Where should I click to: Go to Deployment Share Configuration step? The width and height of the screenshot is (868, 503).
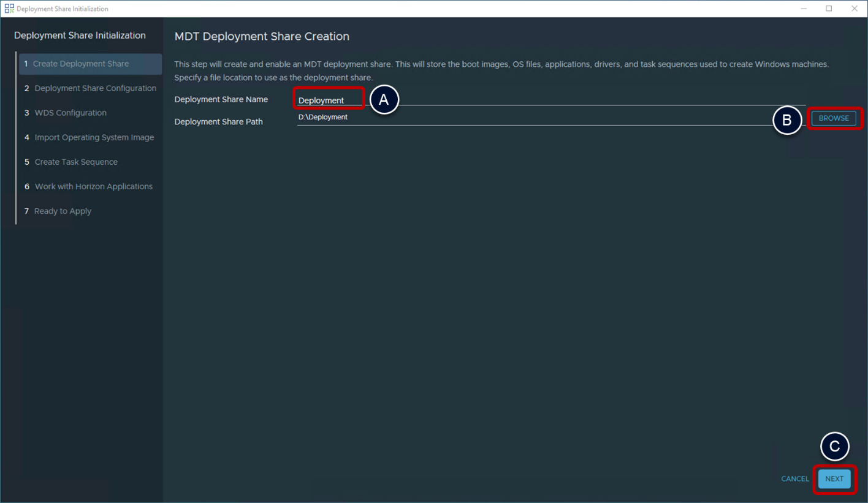click(95, 88)
